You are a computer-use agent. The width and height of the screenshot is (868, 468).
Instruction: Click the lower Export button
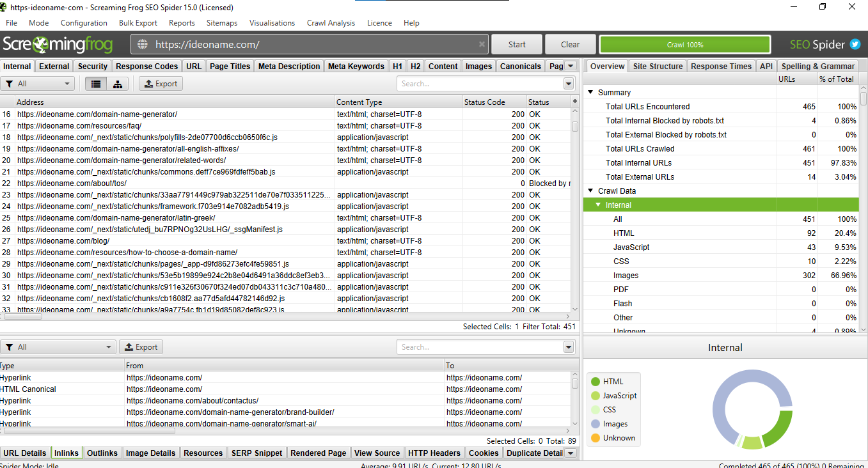point(141,347)
